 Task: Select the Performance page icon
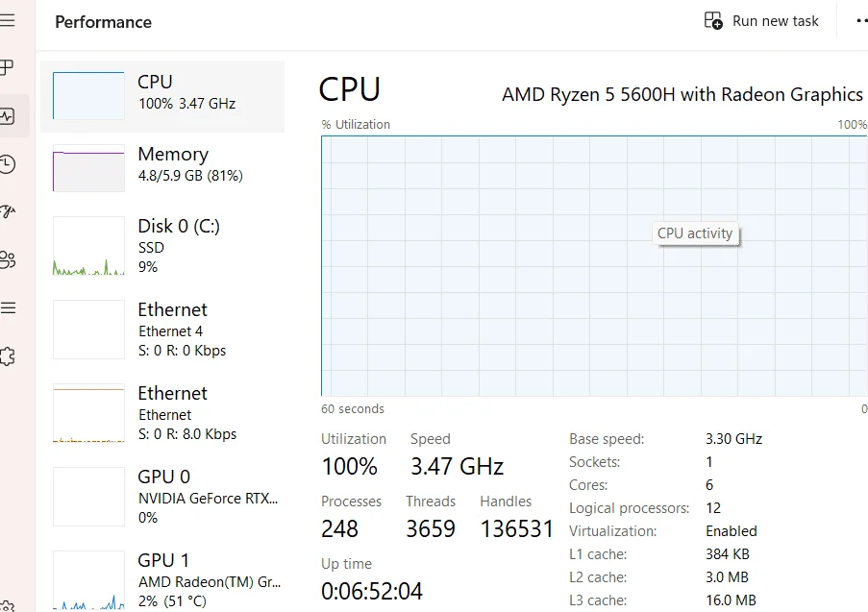tap(7, 116)
